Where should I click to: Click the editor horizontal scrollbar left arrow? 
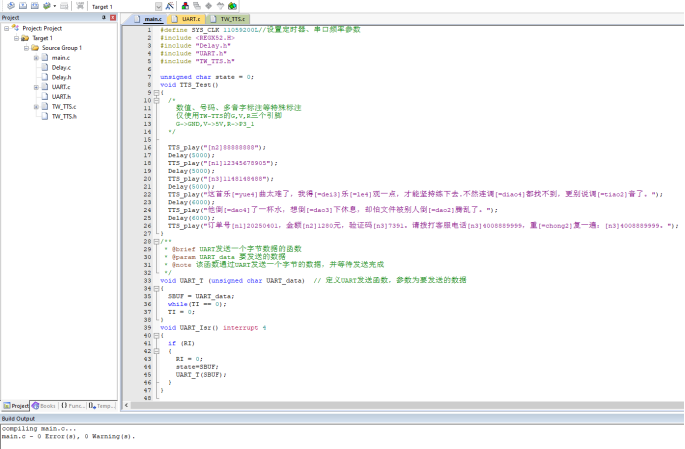126,405
